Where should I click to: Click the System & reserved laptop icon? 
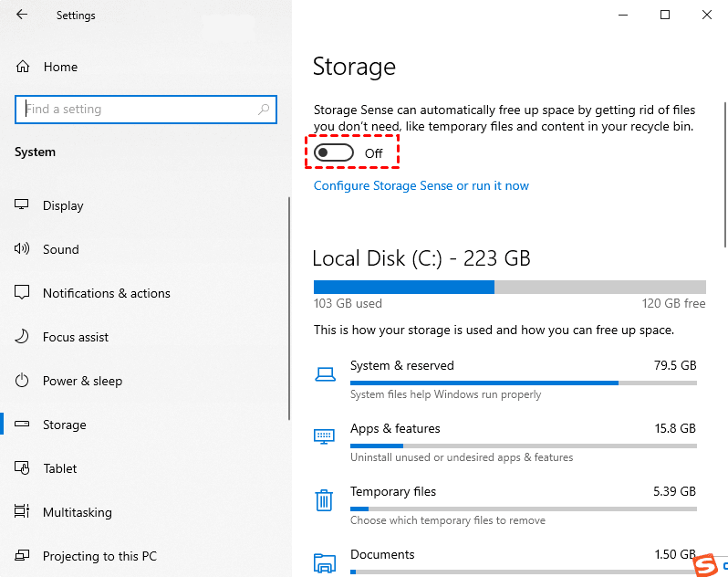324,373
